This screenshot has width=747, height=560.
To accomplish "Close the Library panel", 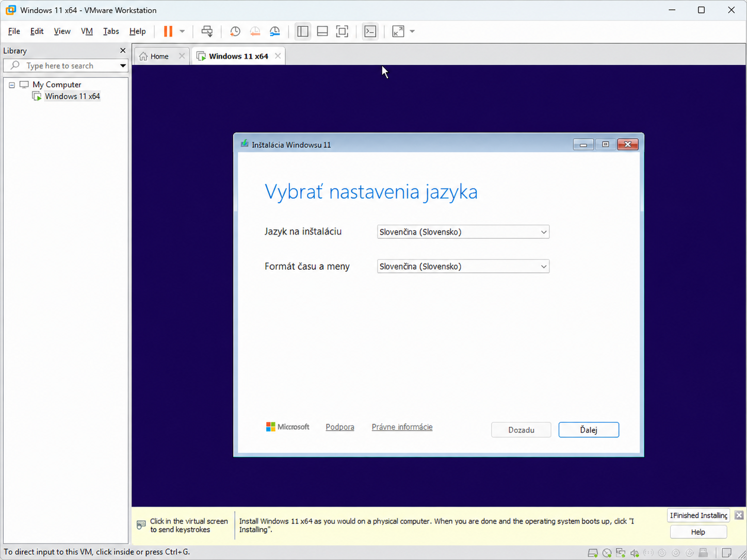I will [123, 51].
